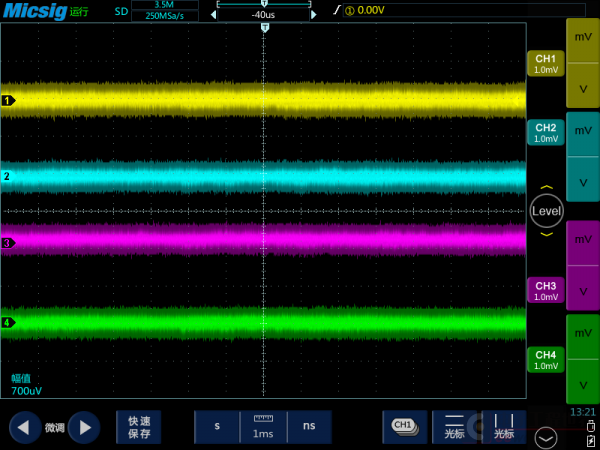Viewport: 600px width, 450px height.
Task: Click the 1ms timebase ruler icon
Action: (x=263, y=427)
